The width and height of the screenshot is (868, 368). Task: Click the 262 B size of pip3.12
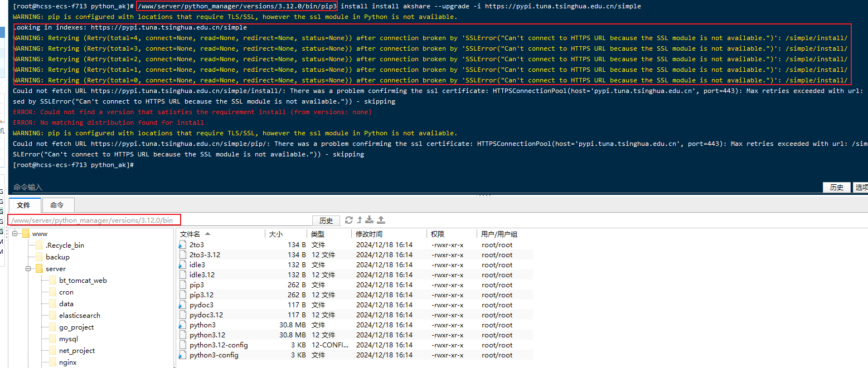pos(297,295)
